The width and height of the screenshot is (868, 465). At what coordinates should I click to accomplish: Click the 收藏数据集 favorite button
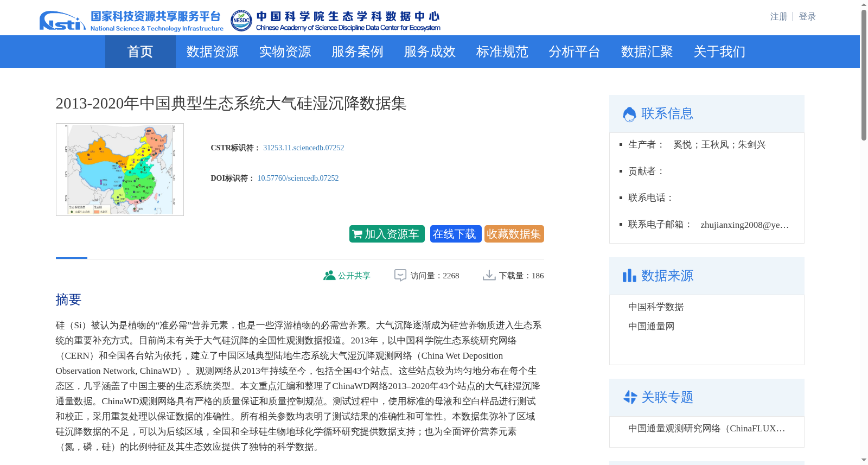click(x=514, y=234)
